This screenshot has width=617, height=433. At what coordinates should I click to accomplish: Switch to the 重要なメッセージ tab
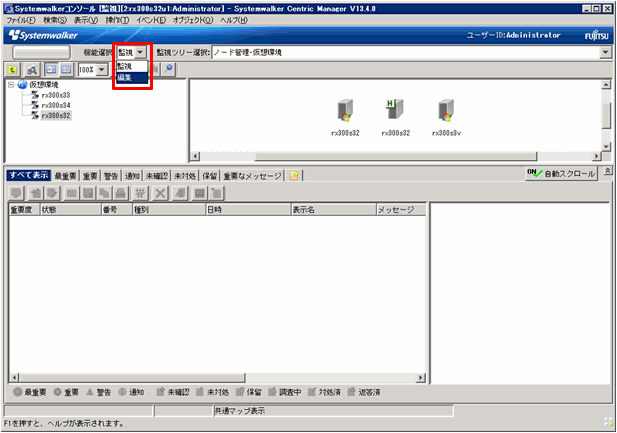[253, 176]
